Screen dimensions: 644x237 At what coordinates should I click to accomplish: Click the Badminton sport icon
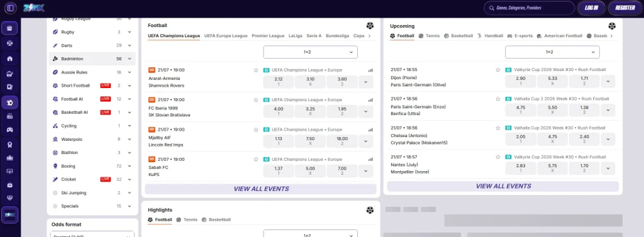click(55, 58)
